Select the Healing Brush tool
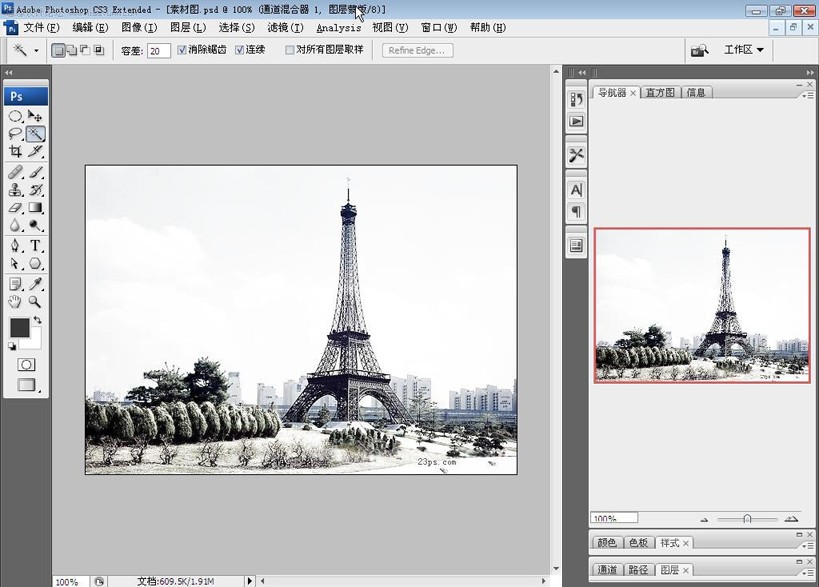 15,172
